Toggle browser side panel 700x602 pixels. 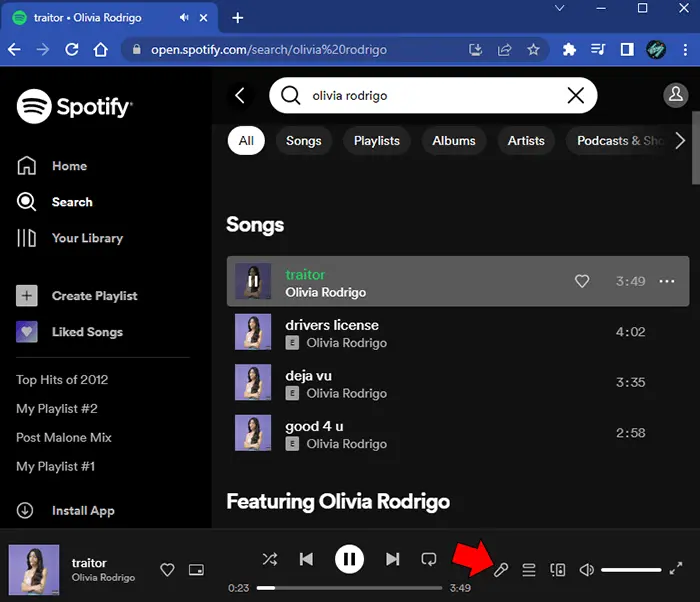627,49
